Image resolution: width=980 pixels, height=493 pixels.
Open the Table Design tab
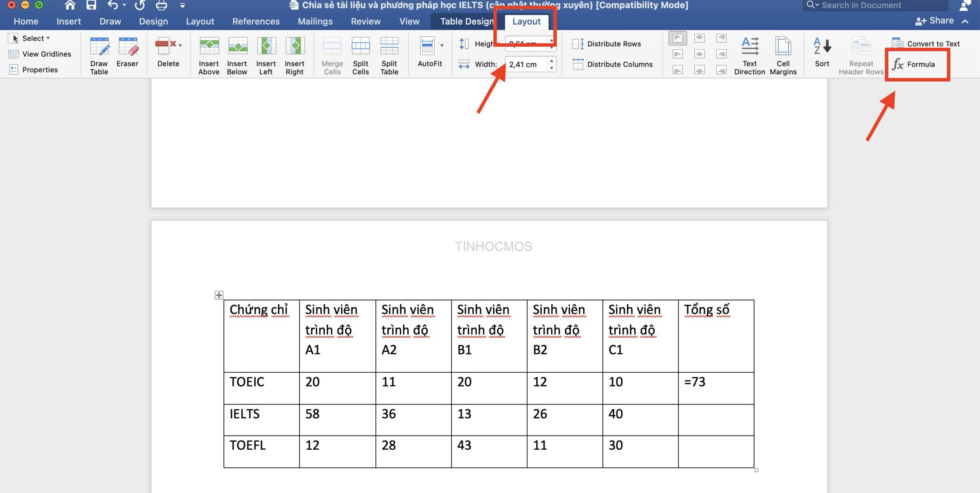(x=467, y=21)
